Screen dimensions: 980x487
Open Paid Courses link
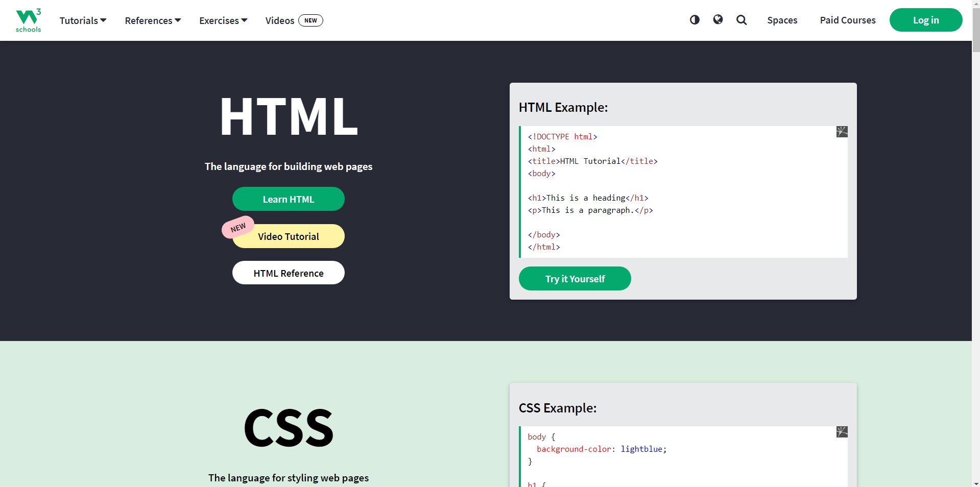(847, 20)
